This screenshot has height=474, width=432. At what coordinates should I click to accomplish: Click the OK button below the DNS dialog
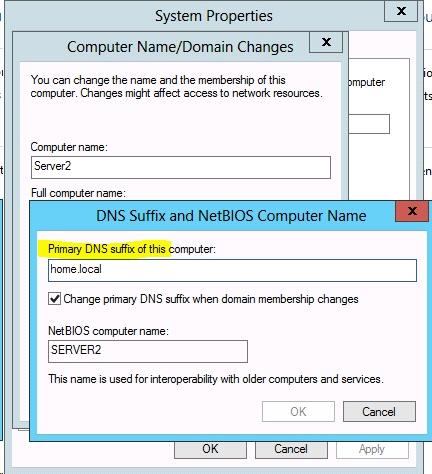click(210, 449)
